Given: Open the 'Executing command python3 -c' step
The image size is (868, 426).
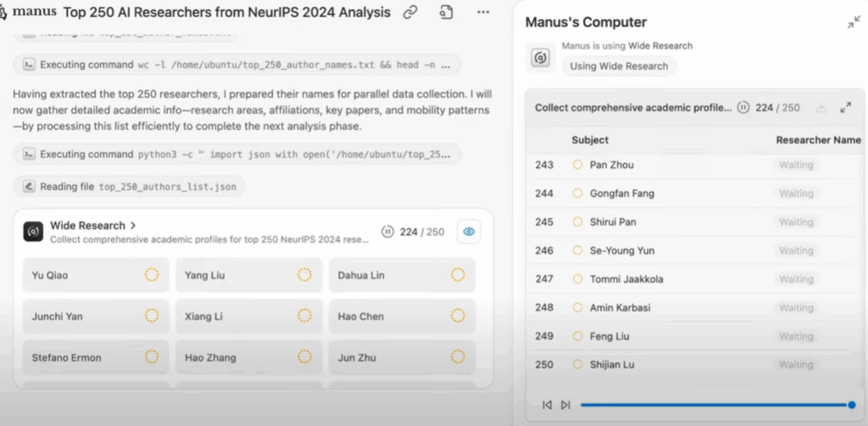Looking at the screenshot, I should pyautogui.click(x=237, y=154).
